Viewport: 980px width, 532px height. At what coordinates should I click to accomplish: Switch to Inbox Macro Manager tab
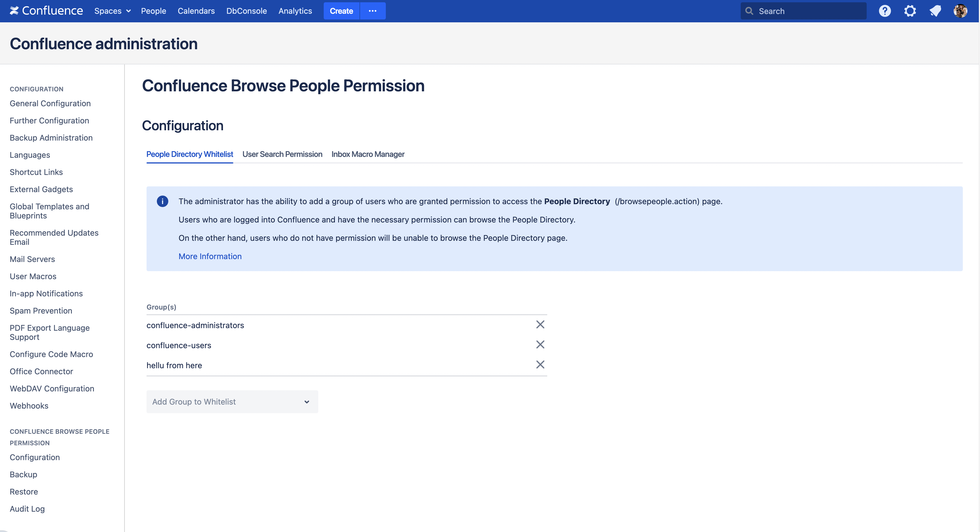[367, 154]
